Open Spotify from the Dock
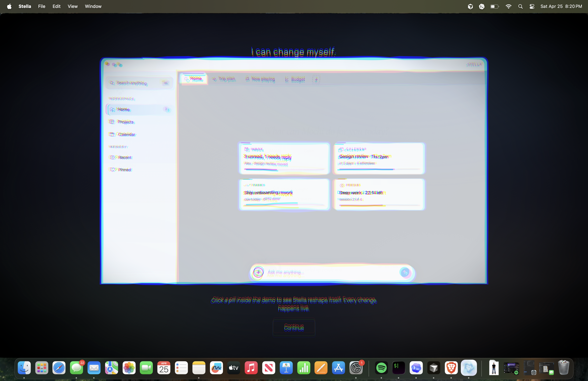This screenshot has width=588, height=381. point(382,368)
